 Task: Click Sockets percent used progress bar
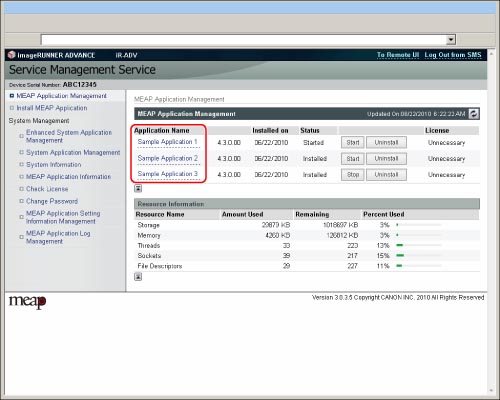tap(419, 256)
